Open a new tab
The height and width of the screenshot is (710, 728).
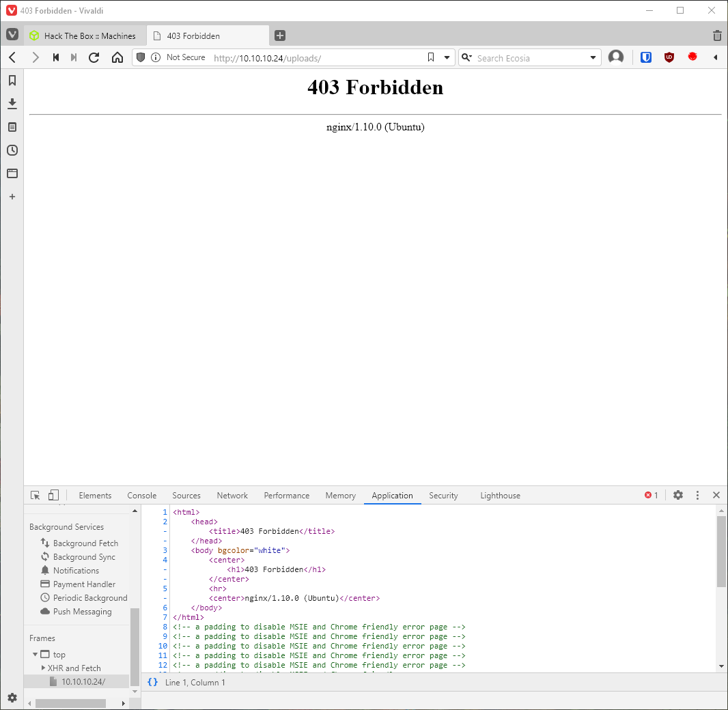click(280, 35)
